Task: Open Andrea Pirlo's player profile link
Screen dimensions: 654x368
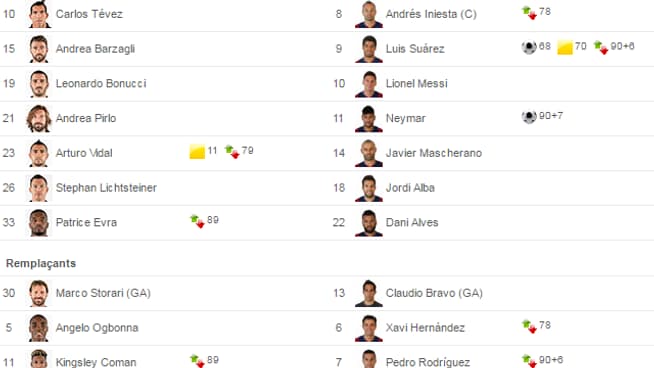Action: pyautogui.click(x=86, y=118)
